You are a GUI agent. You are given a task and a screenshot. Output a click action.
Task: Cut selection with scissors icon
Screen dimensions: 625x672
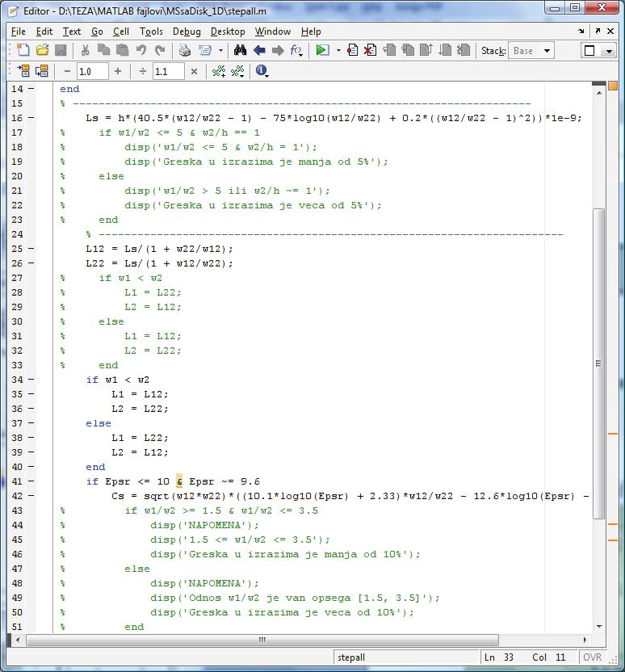point(86,50)
